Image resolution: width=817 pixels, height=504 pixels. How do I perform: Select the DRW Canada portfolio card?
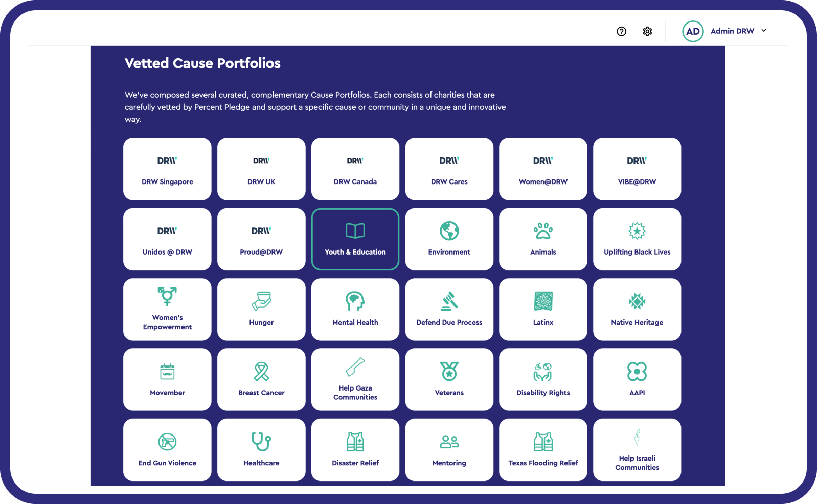[x=355, y=169]
